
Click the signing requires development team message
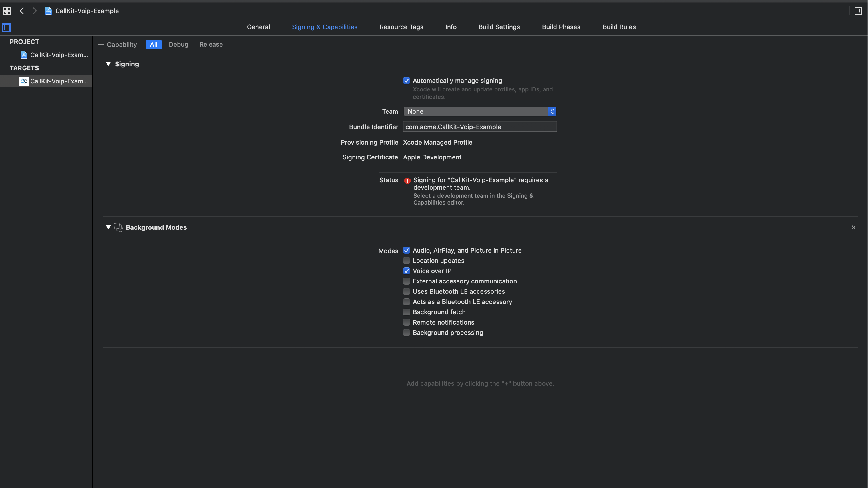[481, 184]
